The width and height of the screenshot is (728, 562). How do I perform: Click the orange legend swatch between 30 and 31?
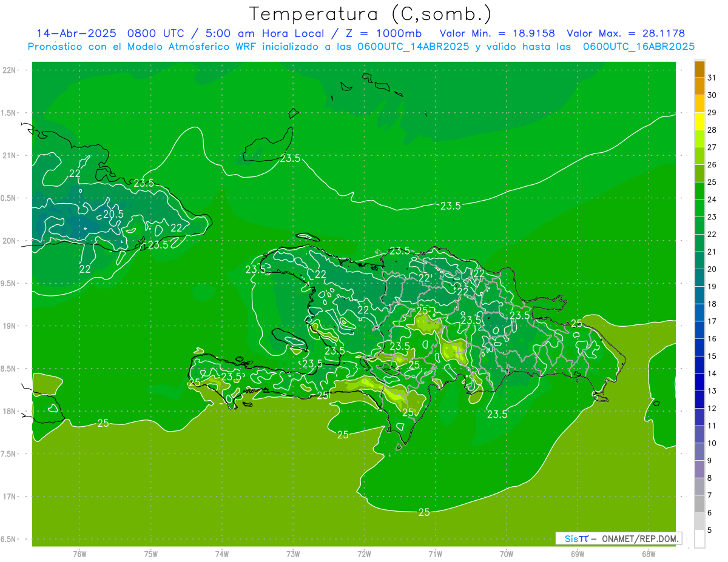699,86
